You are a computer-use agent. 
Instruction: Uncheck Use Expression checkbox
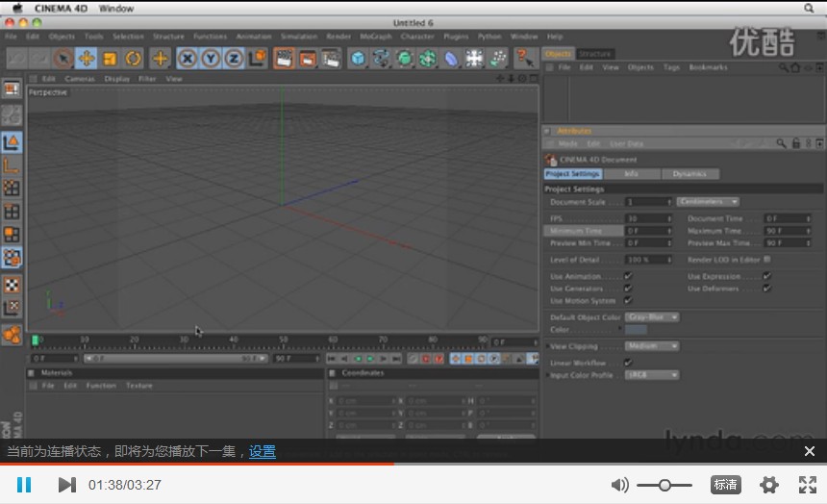(766, 276)
